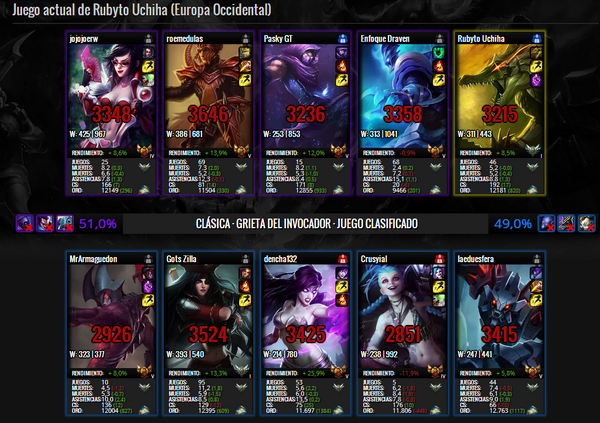Click the score 3415 on laeduesfera's card

(499, 334)
